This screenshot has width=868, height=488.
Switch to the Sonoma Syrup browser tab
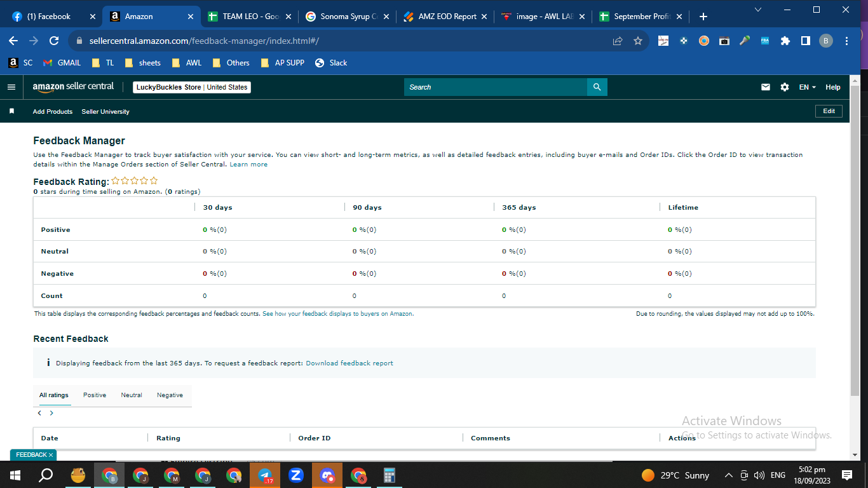point(346,17)
